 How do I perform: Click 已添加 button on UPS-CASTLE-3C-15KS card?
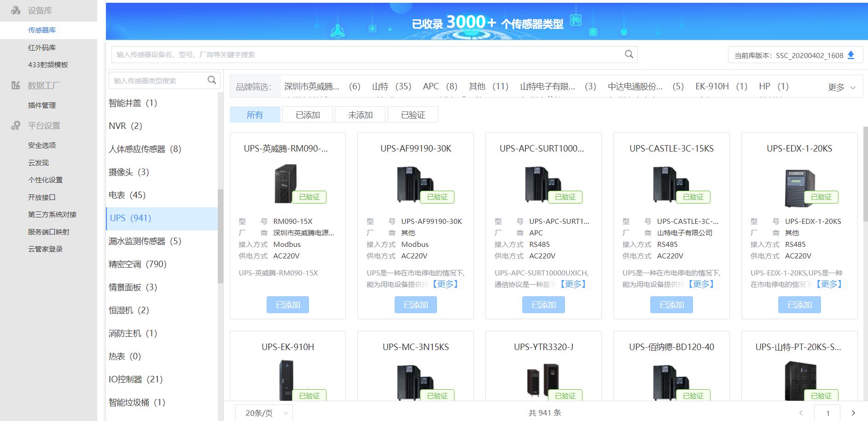tap(671, 304)
